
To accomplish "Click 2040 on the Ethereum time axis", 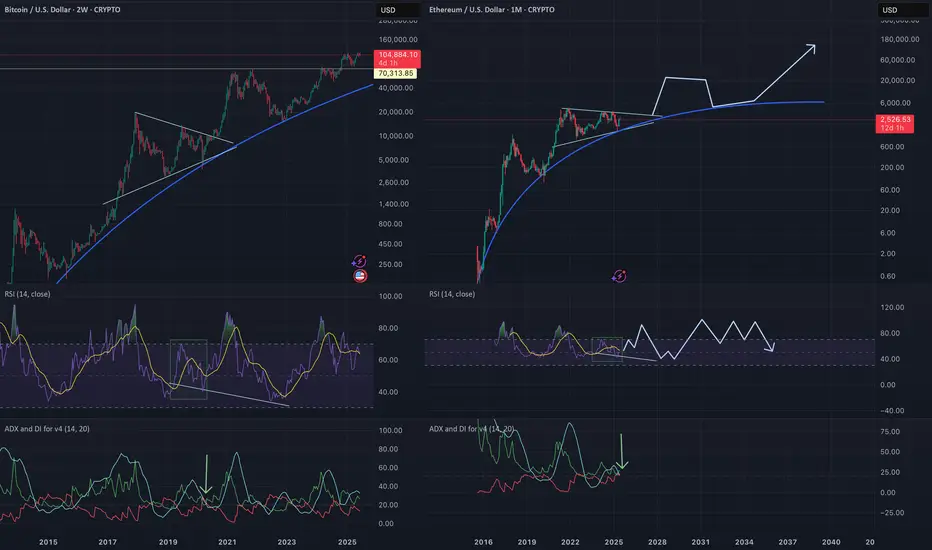I will 831,542.
